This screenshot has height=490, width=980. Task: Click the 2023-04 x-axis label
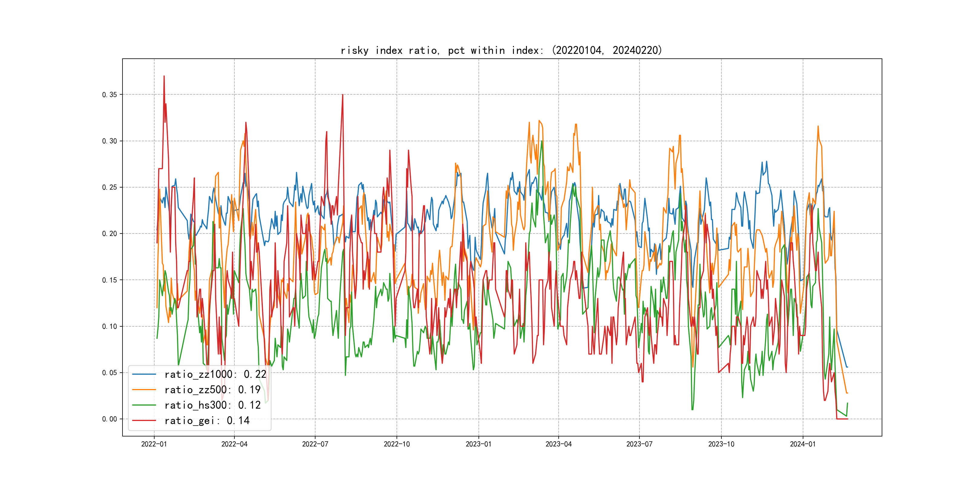point(558,444)
